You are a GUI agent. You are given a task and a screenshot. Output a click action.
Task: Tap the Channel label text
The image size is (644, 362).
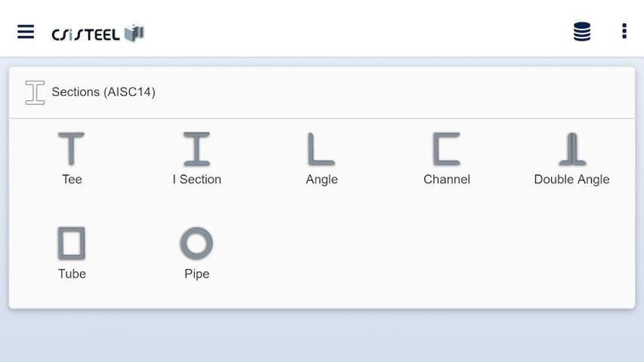446,179
